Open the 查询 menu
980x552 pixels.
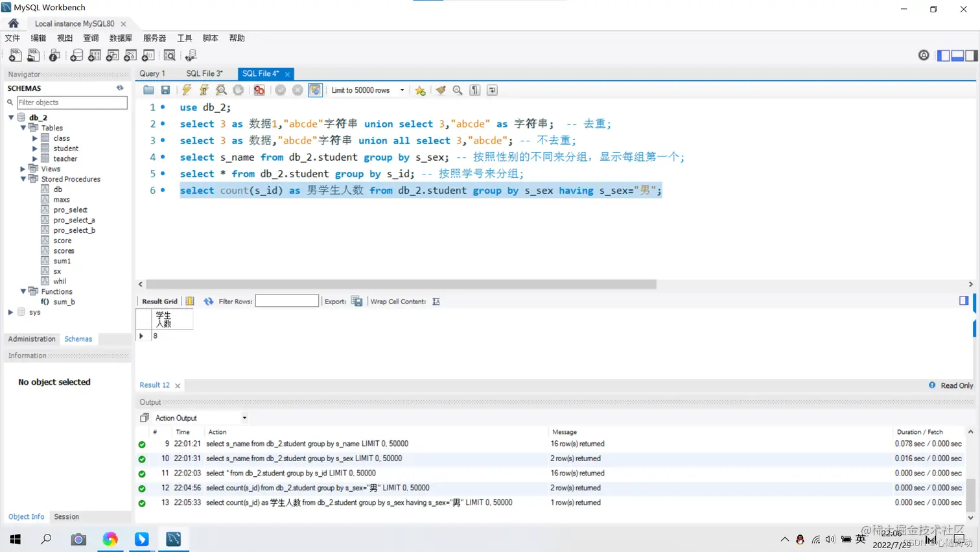point(91,38)
